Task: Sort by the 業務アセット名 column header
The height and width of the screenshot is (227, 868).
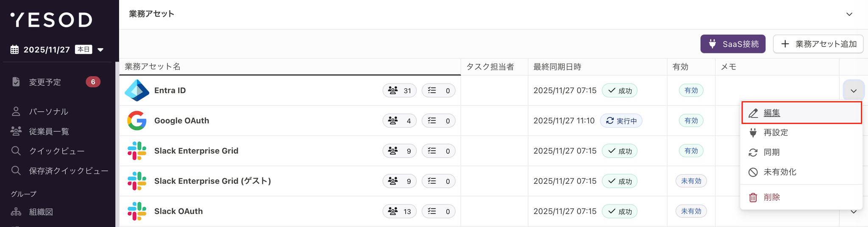Action: click(x=153, y=66)
